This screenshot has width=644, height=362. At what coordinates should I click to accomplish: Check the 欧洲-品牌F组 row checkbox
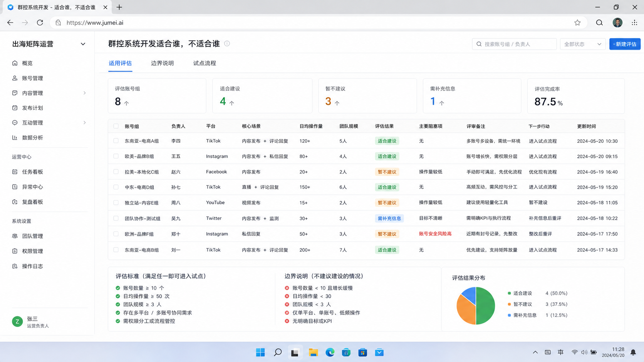(116, 234)
